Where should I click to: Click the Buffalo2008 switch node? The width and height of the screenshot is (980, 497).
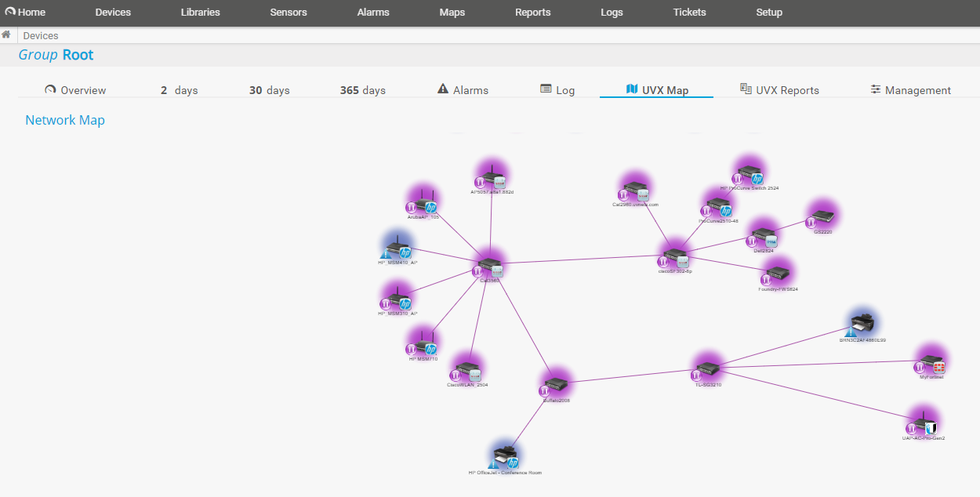(x=557, y=385)
